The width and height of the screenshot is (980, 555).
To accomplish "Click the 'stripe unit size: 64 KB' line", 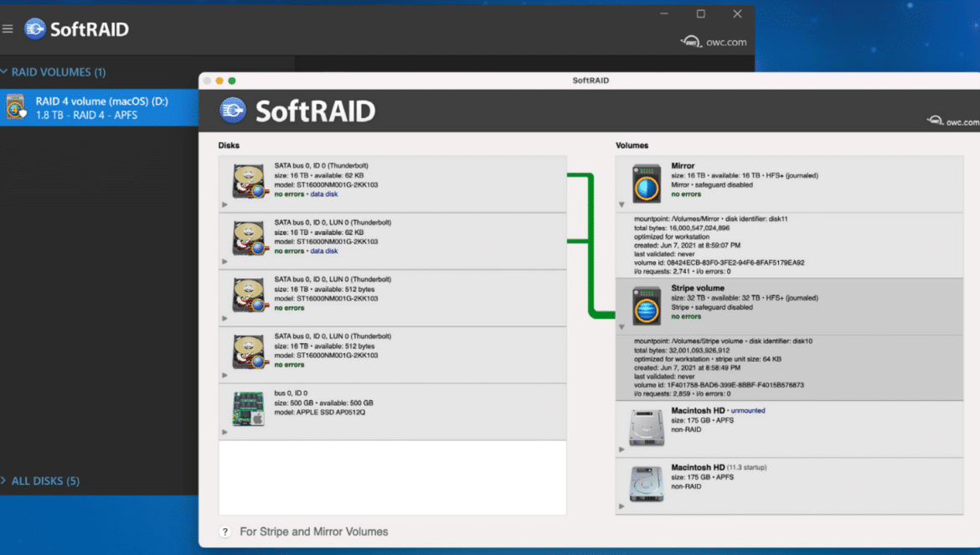I will [x=708, y=360].
